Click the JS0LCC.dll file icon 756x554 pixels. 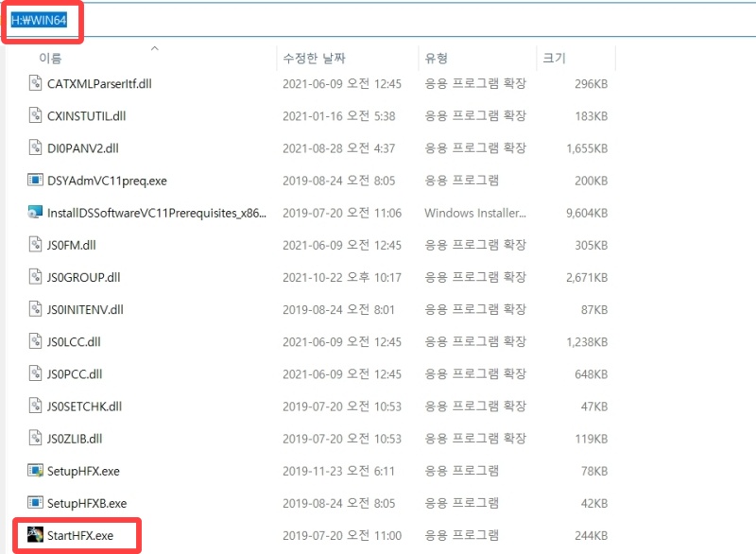coord(35,341)
